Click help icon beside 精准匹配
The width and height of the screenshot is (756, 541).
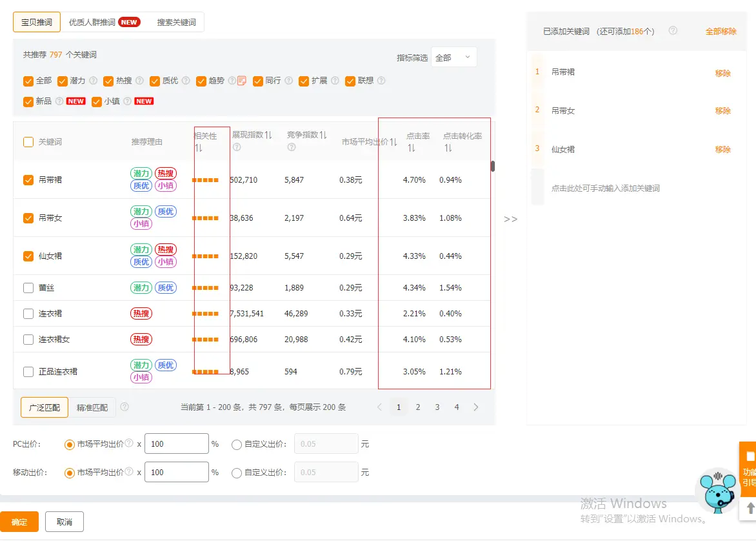(x=124, y=407)
